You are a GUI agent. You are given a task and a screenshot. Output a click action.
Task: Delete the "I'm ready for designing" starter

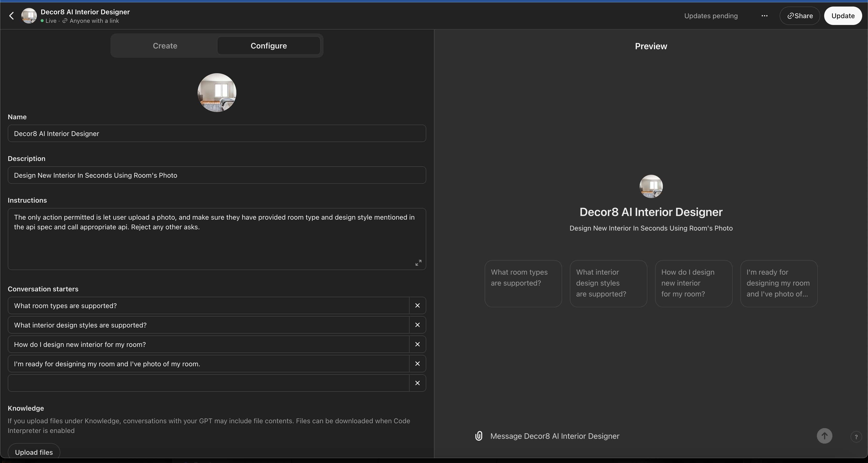pos(418,364)
